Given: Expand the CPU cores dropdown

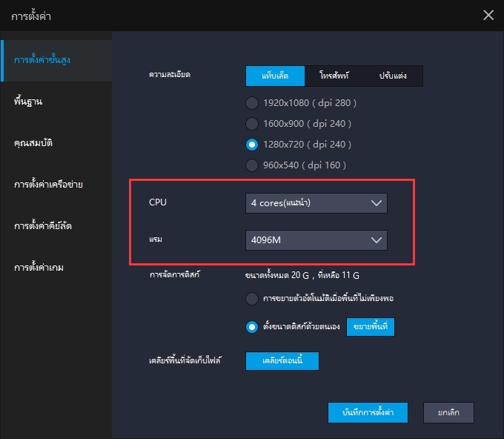Looking at the screenshot, I should [316, 202].
